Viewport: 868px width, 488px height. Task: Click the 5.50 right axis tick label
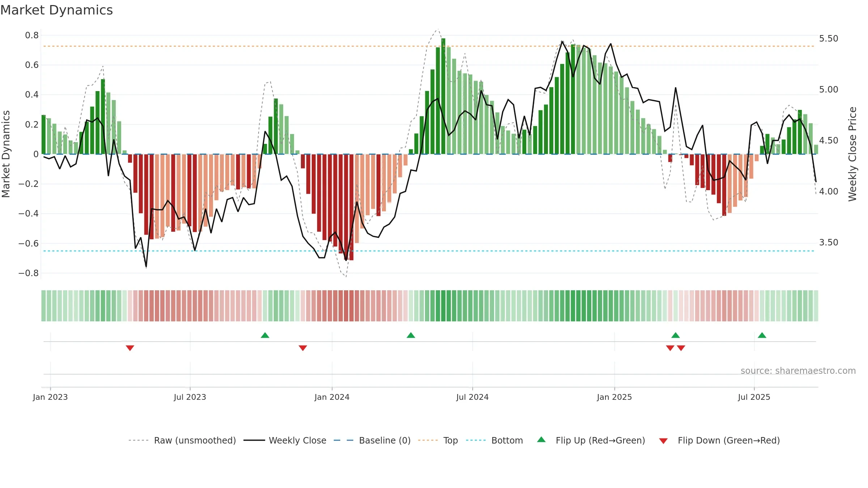[x=829, y=38]
